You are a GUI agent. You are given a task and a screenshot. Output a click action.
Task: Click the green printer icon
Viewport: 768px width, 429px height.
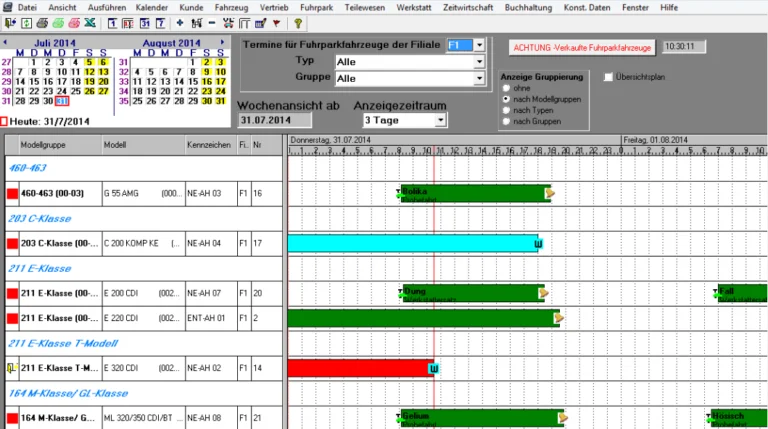click(x=58, y=23)
